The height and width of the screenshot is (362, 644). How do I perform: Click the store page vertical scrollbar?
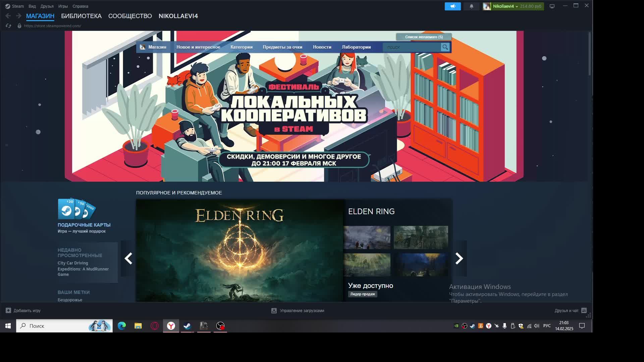click(589, 54)
